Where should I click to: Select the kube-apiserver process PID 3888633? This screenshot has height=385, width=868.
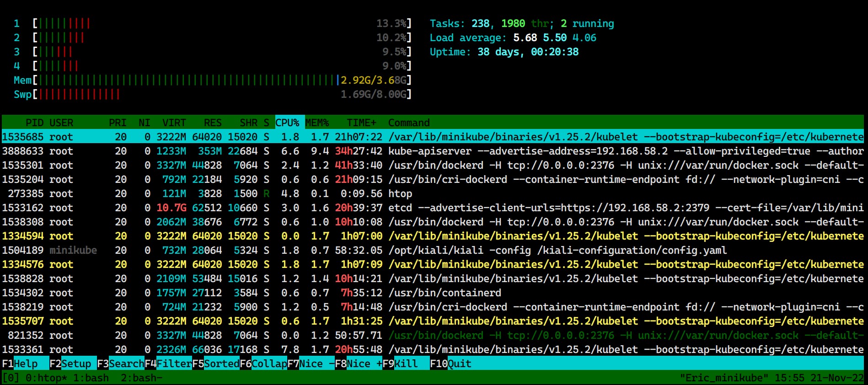click(433, 151)
